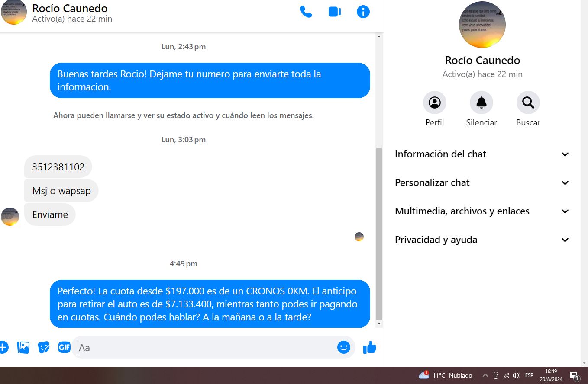Search the conversation with the Buscar icon
588x384 pixels.
[528, 102]
